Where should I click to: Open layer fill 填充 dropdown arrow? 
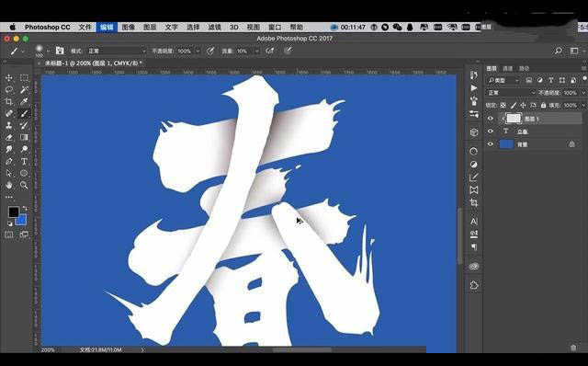point(583,105)
